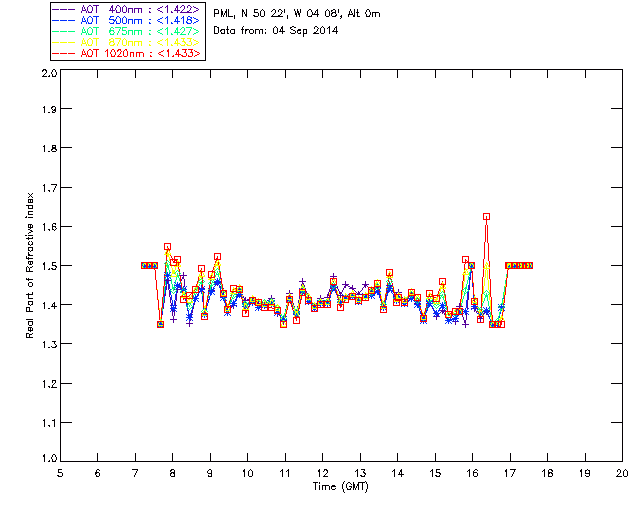Click the red peak marker near 1.62
640x512 pixels.
coord(486,217)
